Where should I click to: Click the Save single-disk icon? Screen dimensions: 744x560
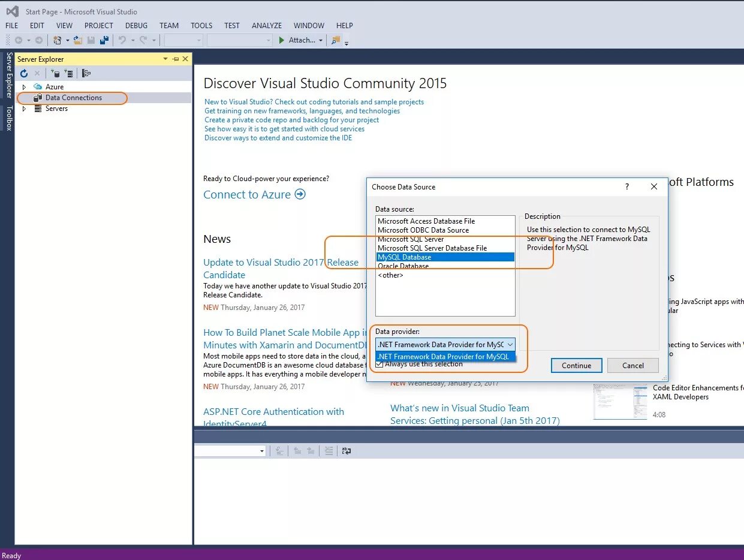(x=91, y=40)
